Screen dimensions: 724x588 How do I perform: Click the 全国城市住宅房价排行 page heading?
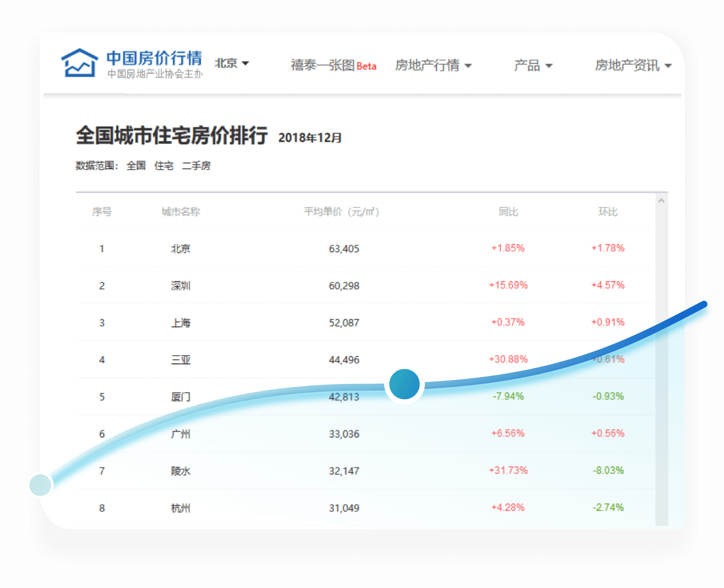(172, 135)
